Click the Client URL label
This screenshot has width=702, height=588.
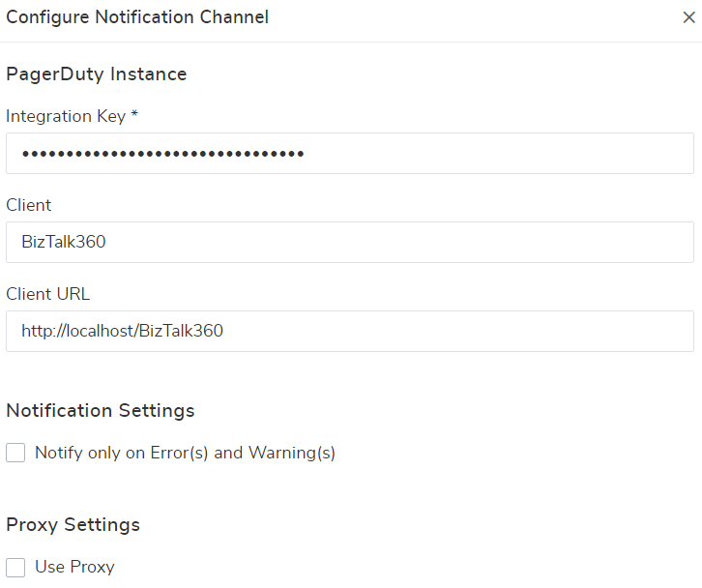47,294
